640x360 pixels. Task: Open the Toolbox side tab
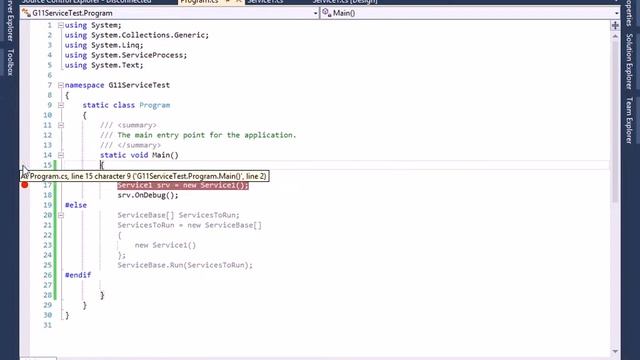pos(10,62)
